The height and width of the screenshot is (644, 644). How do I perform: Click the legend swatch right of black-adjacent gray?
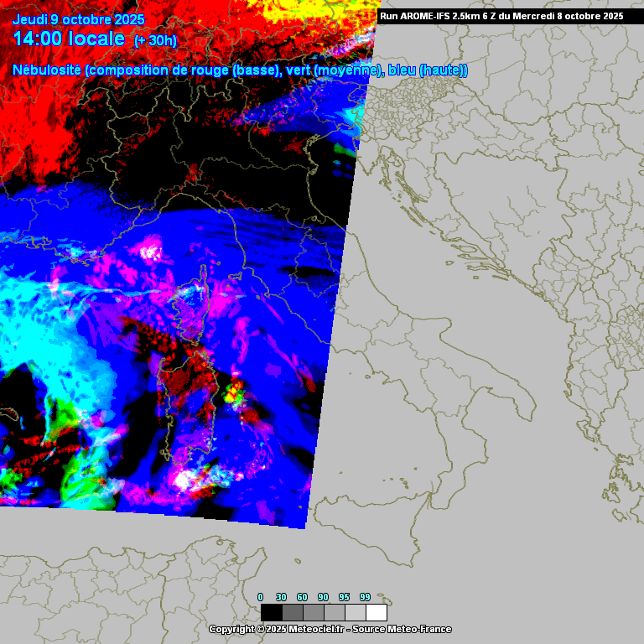[313, 612]
